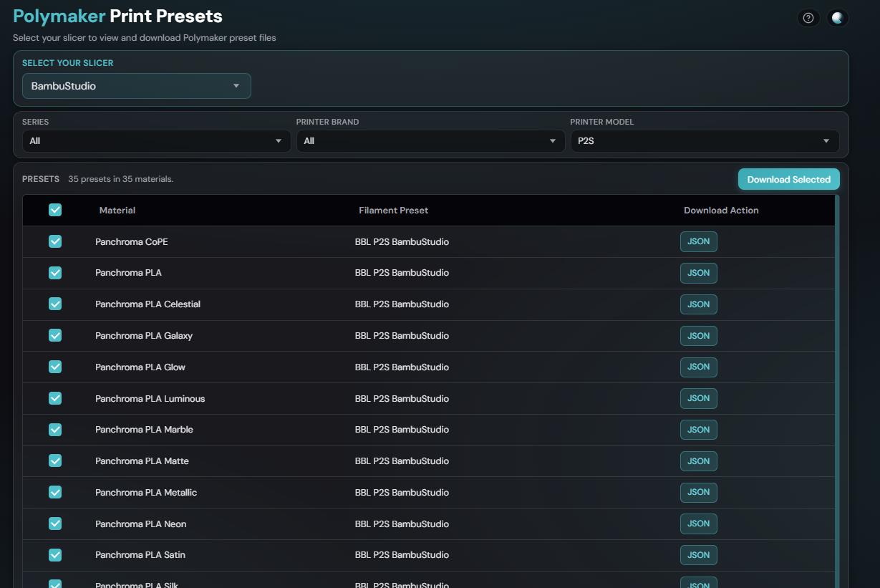Uncheck the Panchroma PLA Neon checkbox

coord(55,524)
